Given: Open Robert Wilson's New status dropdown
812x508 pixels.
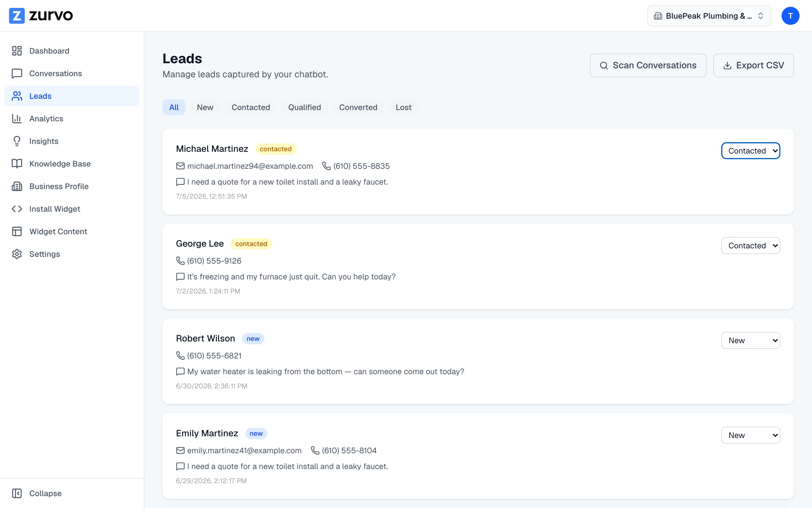Looking at the screenshot, I should tap(750, 340).
